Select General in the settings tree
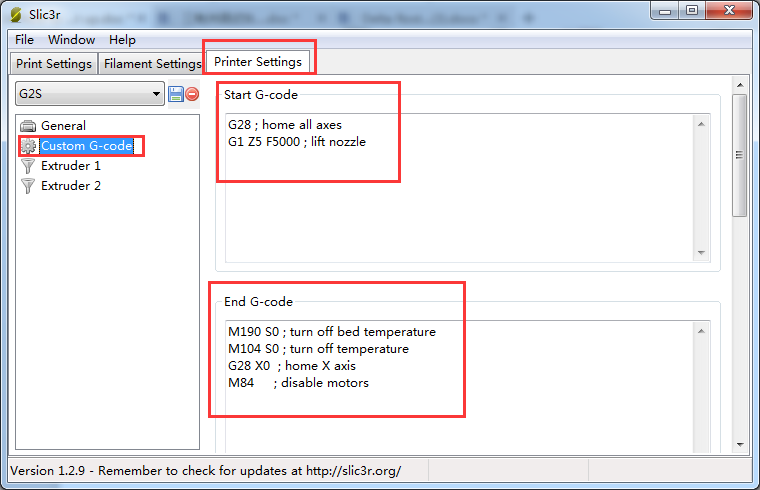The image size is (760, 490). (63, 126)
